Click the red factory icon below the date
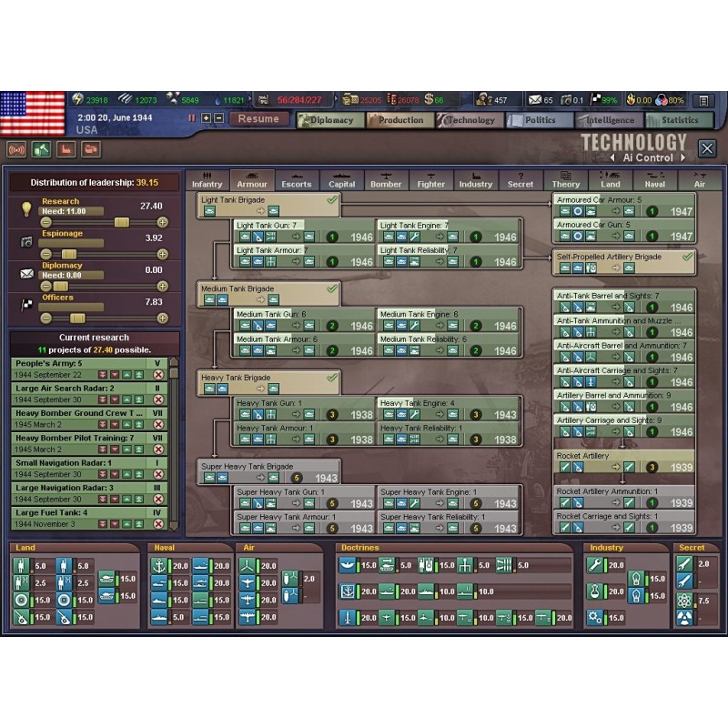The height and width of the screenshot is (728, 728). [66, 149]
